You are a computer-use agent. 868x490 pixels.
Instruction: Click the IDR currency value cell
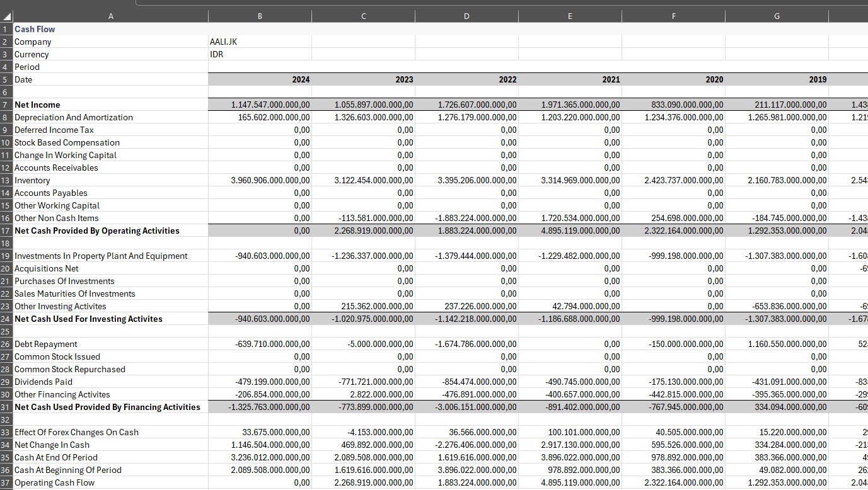pyautogui.click(x=217, y=54)
